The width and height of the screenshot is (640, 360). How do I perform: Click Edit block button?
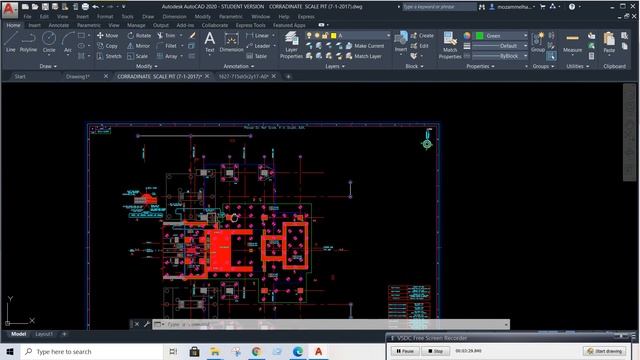pyautogui.click(x=420, y=46)
